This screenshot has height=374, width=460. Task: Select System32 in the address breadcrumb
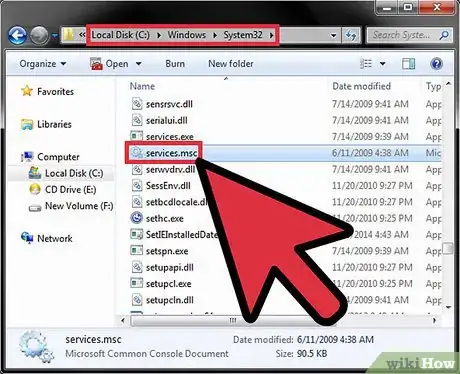pos(243,35)
